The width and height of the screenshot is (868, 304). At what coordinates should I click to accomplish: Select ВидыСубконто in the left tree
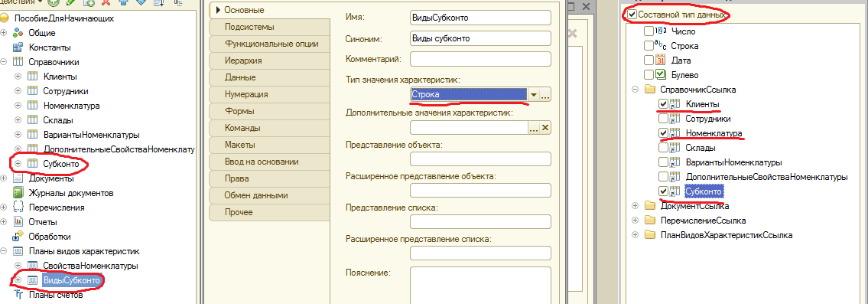click(71, 281)
